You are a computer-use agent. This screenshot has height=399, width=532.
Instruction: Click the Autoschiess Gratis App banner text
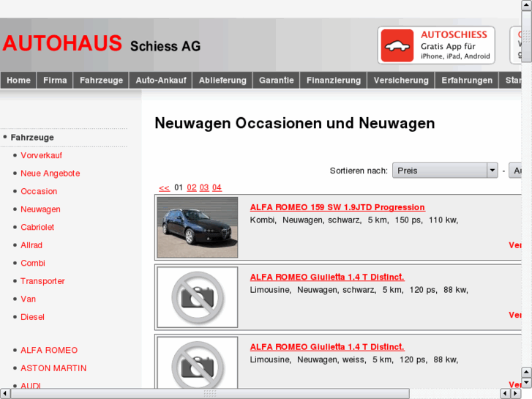[455, 45]
